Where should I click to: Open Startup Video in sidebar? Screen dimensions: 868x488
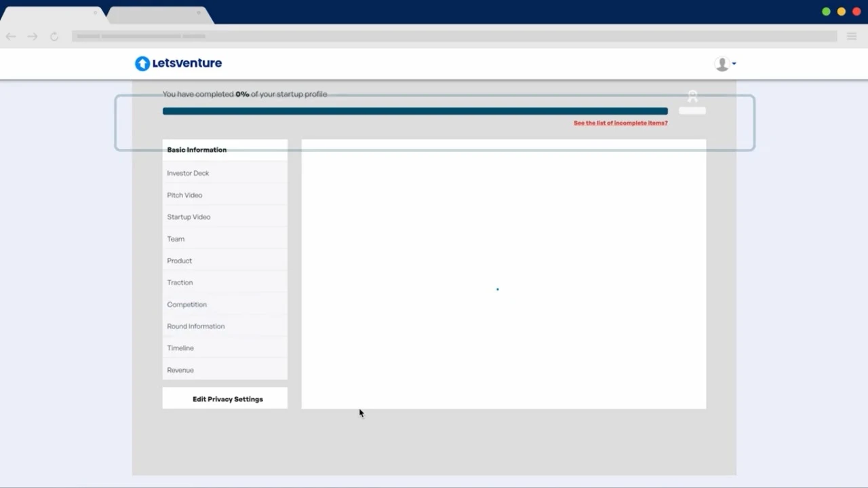(189, 217)
